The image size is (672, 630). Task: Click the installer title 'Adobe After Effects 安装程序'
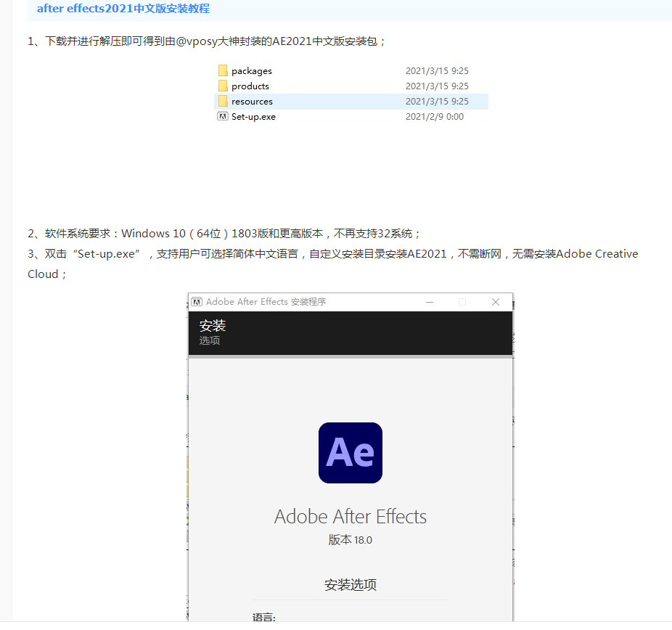click(266, 302)
